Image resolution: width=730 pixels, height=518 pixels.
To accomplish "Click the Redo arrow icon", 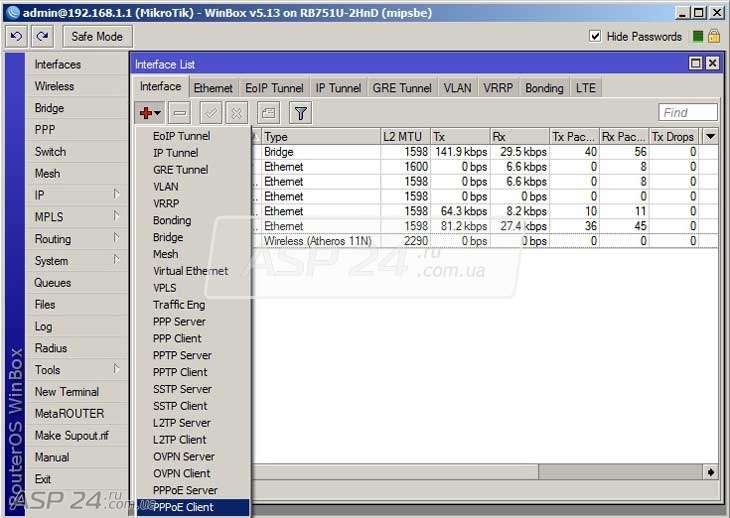I will click(x=42, y=36).
